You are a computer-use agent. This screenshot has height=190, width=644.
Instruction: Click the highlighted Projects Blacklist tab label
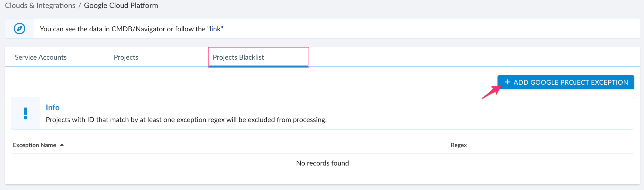click(x=238, y=57)
